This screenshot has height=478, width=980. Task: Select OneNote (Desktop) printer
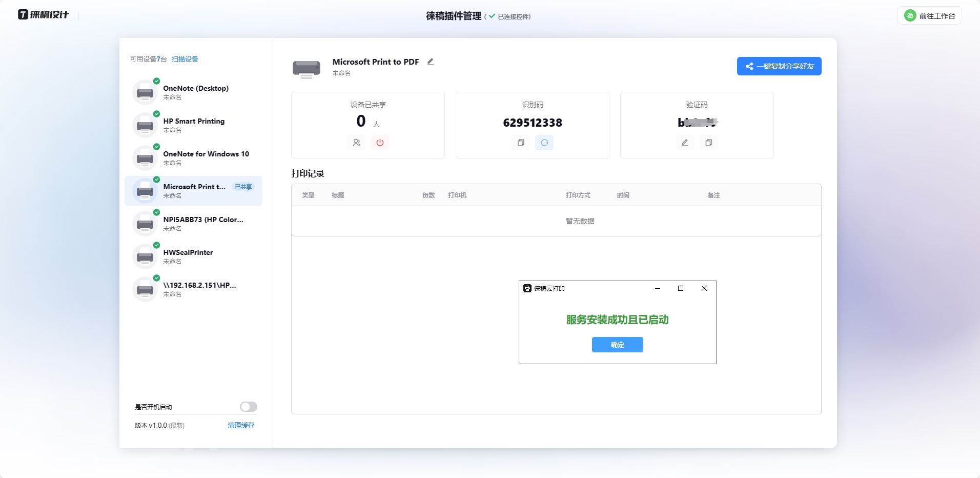(194, 92)
